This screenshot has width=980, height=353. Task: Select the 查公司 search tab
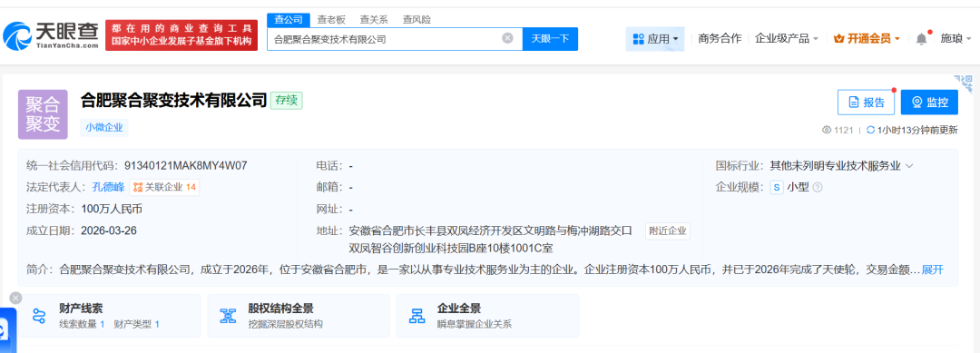tap(289, 19)
